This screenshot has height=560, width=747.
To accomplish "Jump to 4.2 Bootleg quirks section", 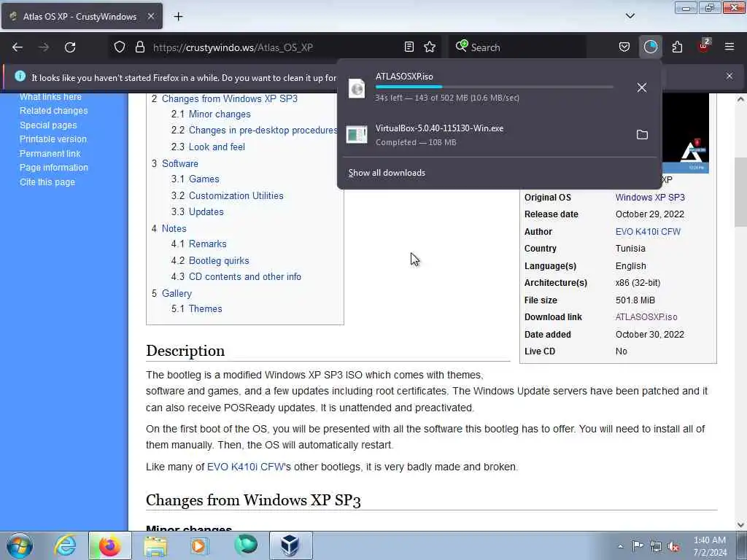I will (219, 260).
